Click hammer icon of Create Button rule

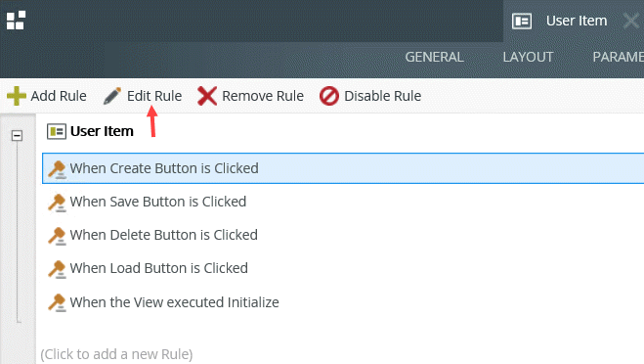[x=57, y=169]
